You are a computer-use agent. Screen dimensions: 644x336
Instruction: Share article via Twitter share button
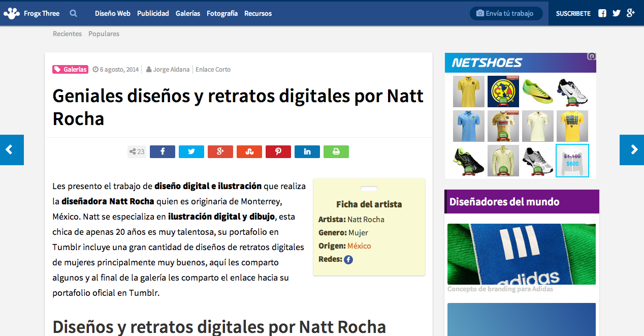point(191,151)
